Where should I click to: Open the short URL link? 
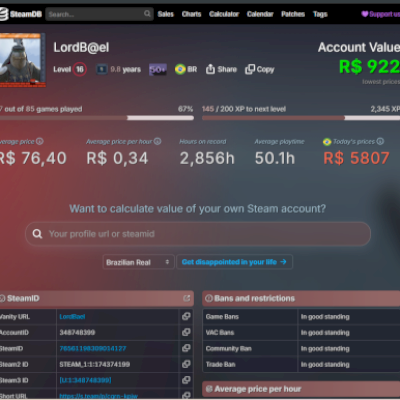[98, 396]
